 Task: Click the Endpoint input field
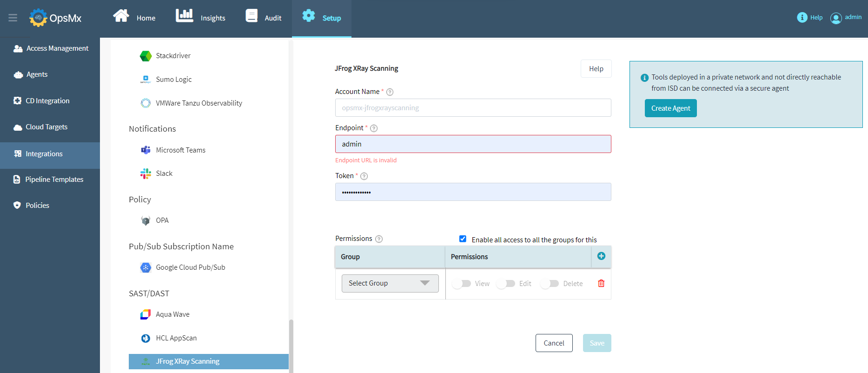(473, 144)
